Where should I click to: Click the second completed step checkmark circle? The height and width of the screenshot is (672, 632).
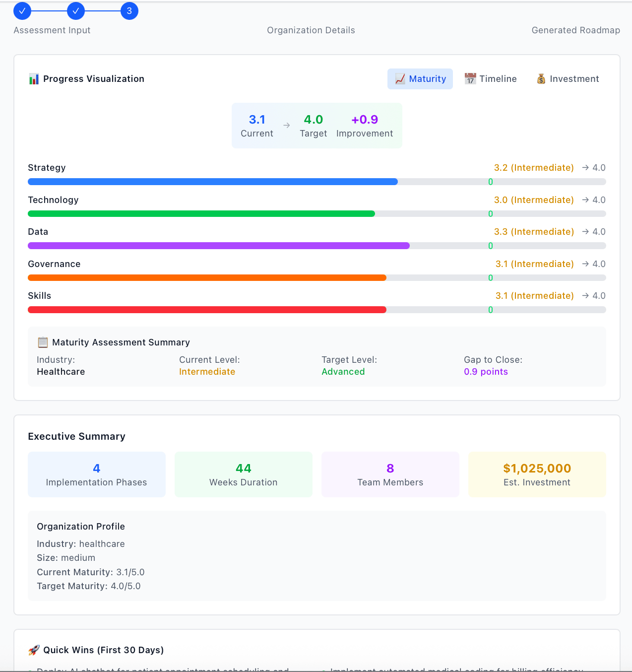[x=76, y=11]
